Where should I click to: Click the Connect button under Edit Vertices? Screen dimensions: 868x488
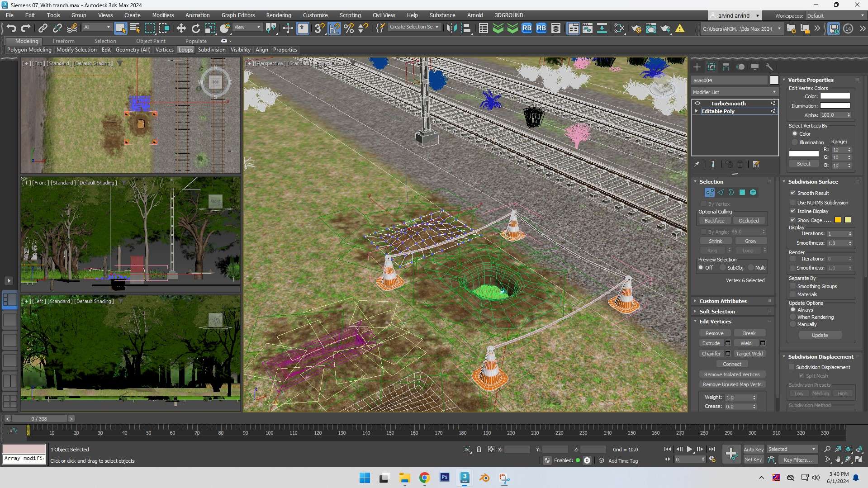click(x=731, y=364)
